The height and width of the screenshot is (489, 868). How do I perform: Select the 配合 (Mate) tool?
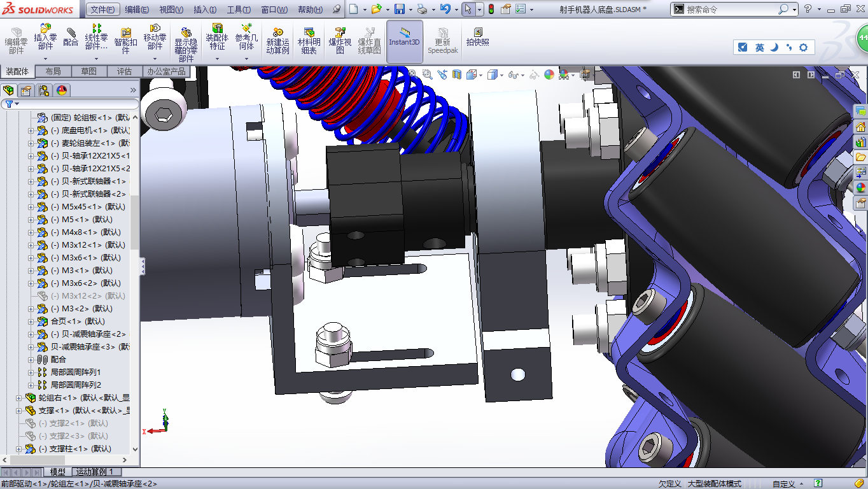coord(71,37)
